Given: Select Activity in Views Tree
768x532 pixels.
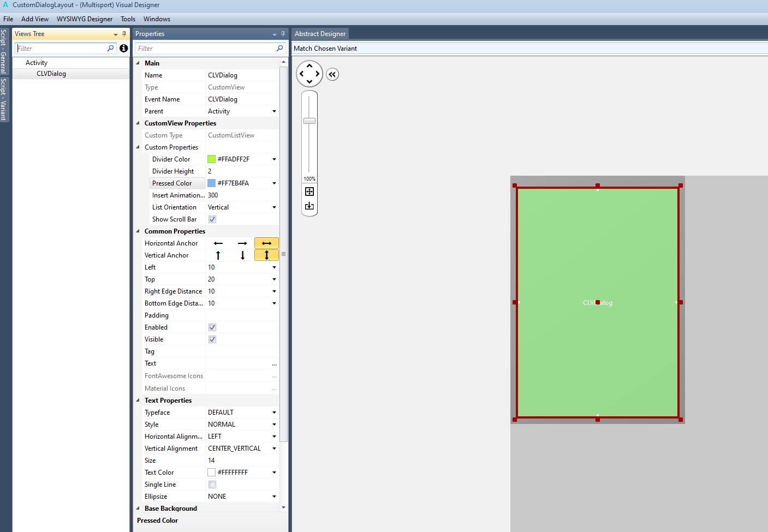Looking at the screenshot, I should pos(37,63).
